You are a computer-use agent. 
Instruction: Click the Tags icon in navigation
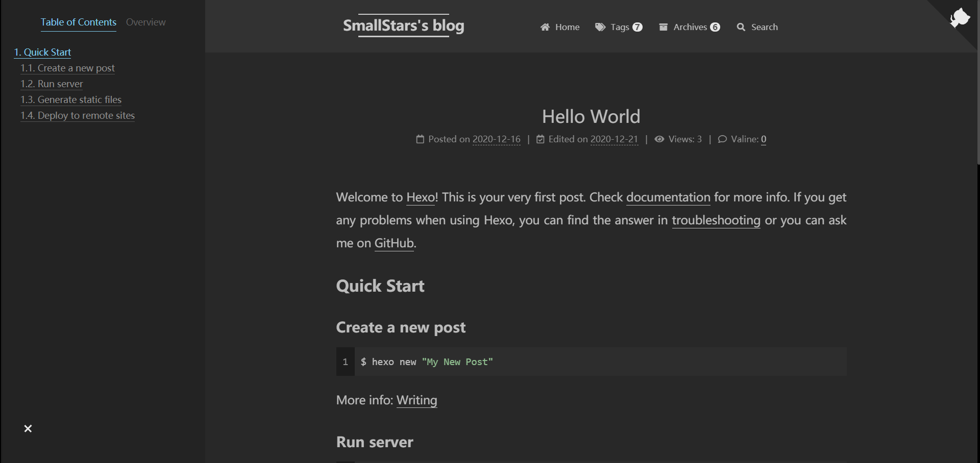[x=600, y=27]
